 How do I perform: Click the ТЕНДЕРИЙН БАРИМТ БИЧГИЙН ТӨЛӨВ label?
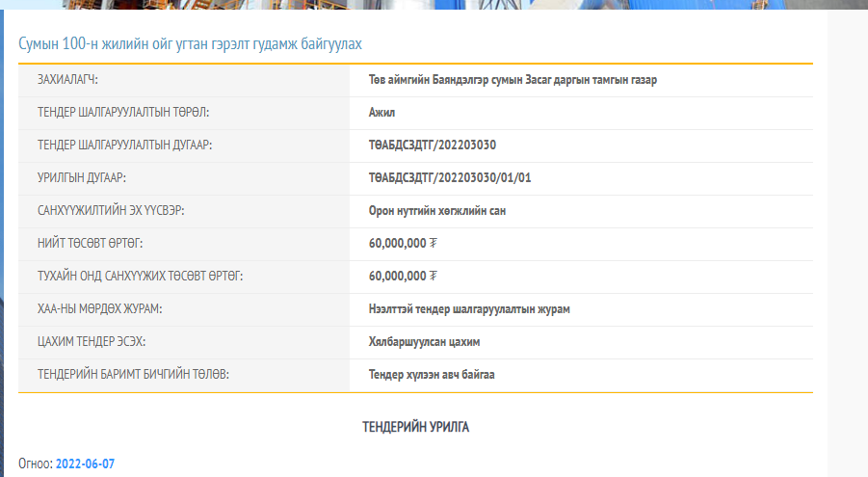point(133,375)
